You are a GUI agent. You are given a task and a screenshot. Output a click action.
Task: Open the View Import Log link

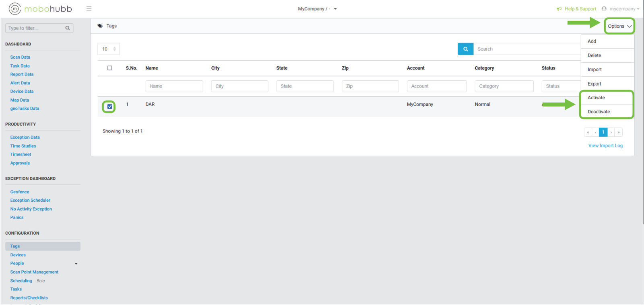pyautogui.click(x=605, y=145)
